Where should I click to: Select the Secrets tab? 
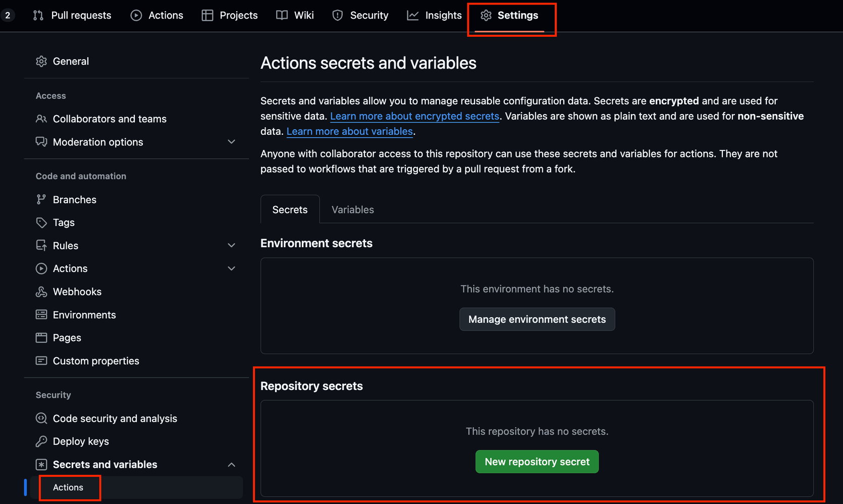[x=290, y=209]
